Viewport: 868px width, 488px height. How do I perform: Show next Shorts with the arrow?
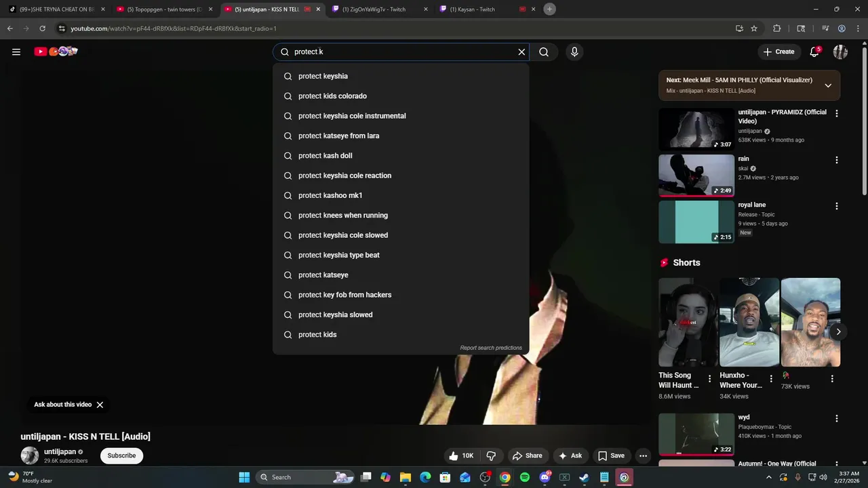(x=838, y=331)
